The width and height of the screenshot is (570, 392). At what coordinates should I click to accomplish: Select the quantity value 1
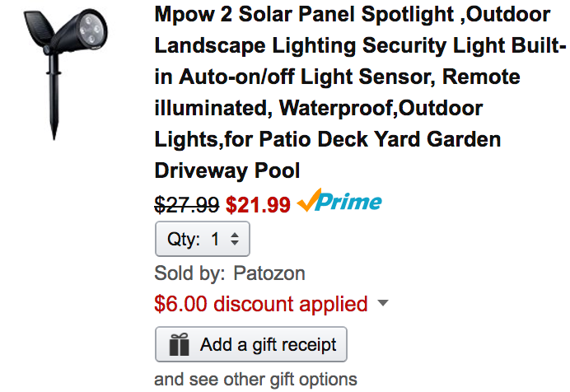pos(216,240)
